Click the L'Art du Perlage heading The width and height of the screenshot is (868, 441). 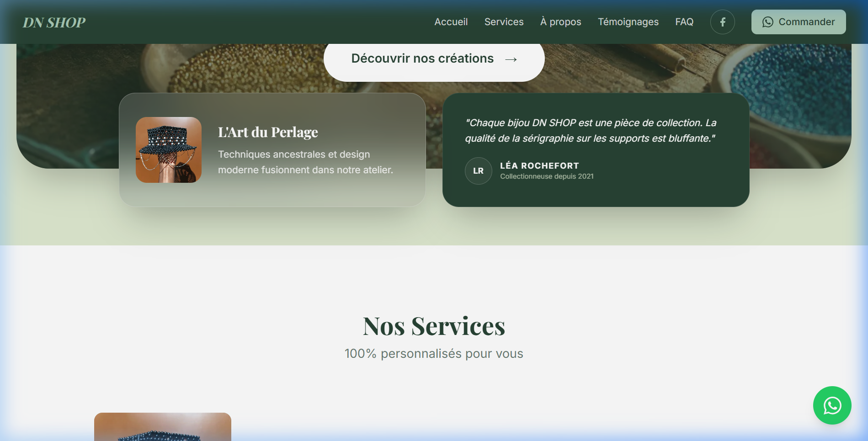(268, 132)
